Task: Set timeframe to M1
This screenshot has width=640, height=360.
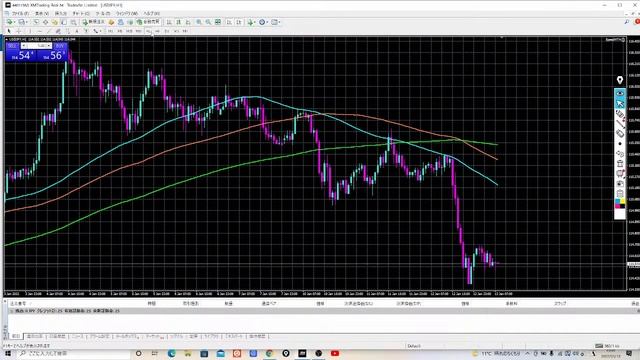Action: click(110, 31)
